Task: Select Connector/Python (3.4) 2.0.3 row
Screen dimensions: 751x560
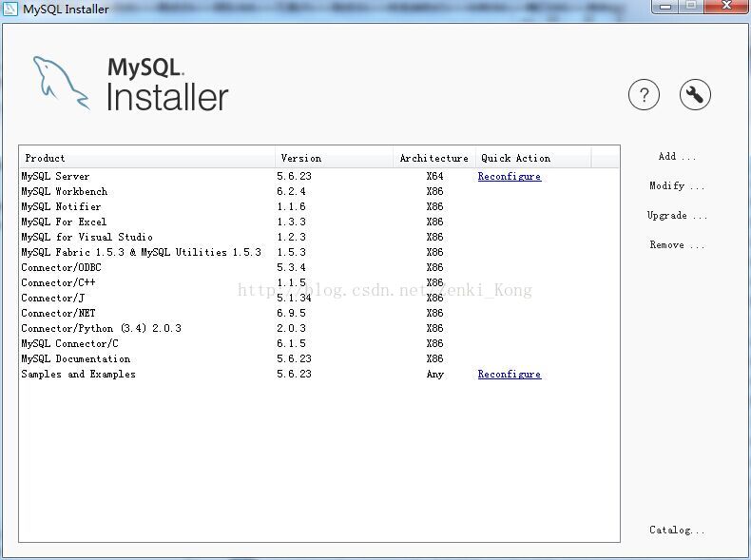Action: coord(319,329)
